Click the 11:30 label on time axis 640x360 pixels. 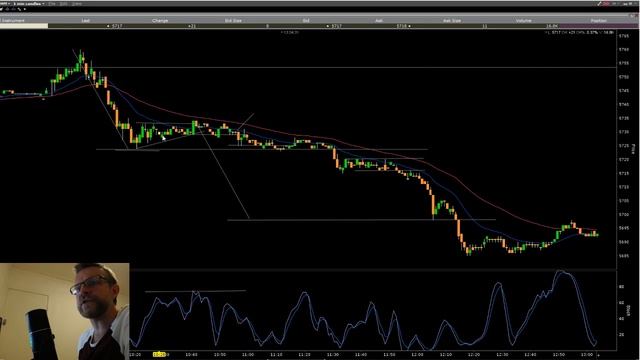[333, 355]
